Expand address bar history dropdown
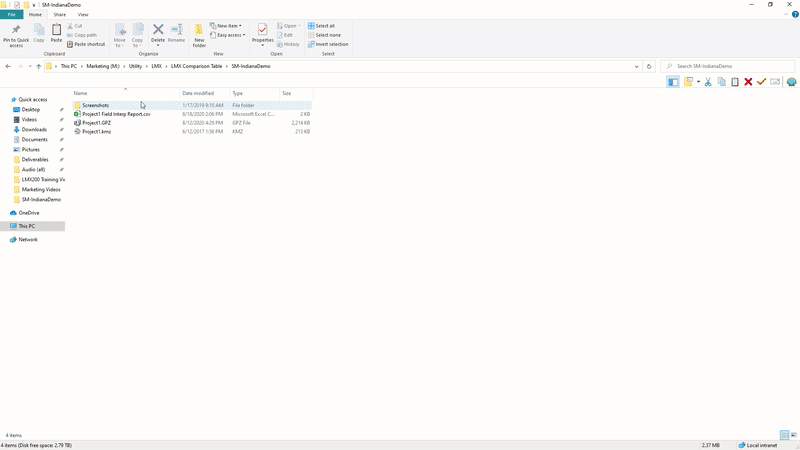800x450 pixels. (x=636, y=66)
